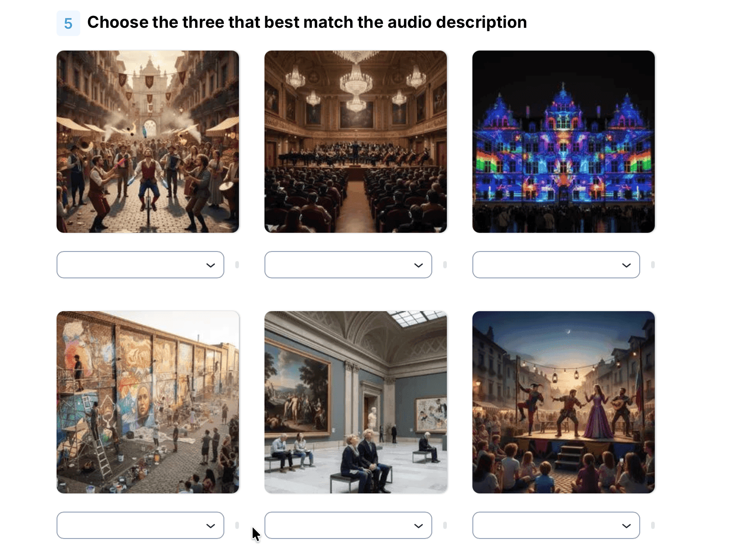Click the street jugglers festival thumbnail
This screenshot has height=554, width=756.
coord(148,142)
